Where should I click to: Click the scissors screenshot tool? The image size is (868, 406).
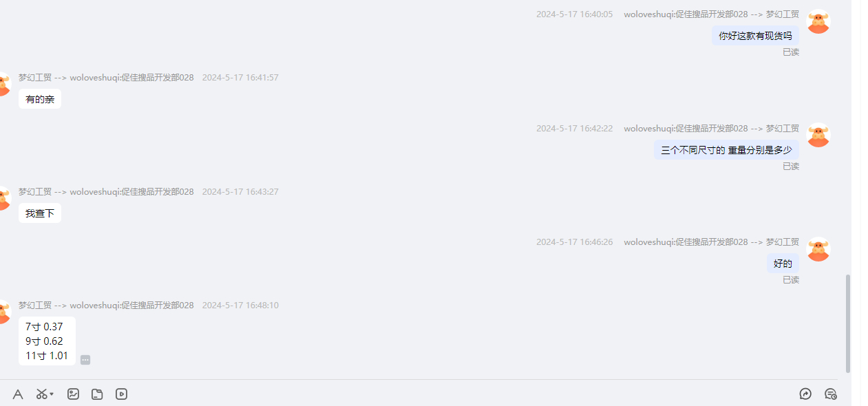point(42,394)
